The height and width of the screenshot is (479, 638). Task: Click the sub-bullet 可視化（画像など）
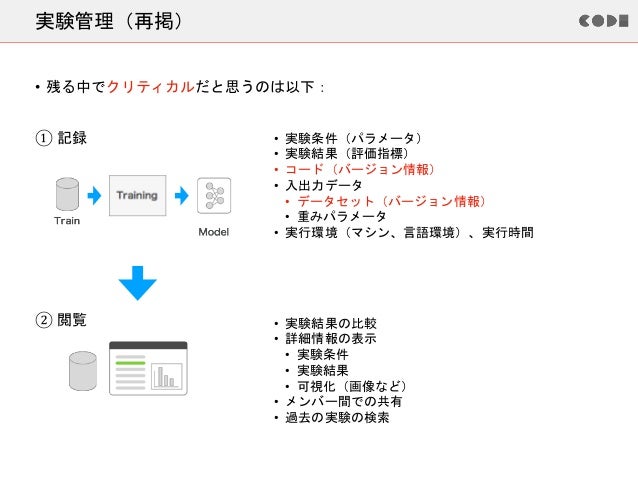pyautogui.click(x=352, y=386)
